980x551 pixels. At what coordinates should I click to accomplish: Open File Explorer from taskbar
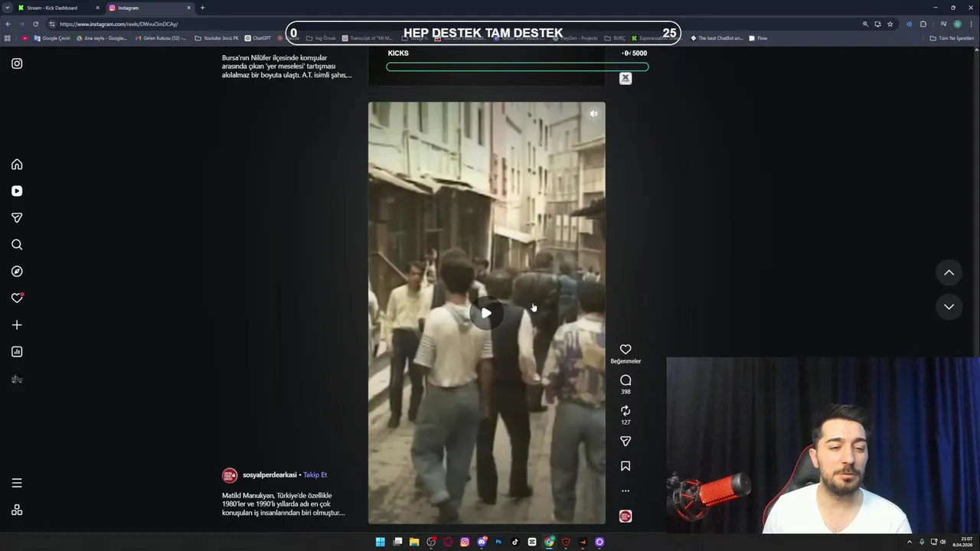(x=414, y=542)
